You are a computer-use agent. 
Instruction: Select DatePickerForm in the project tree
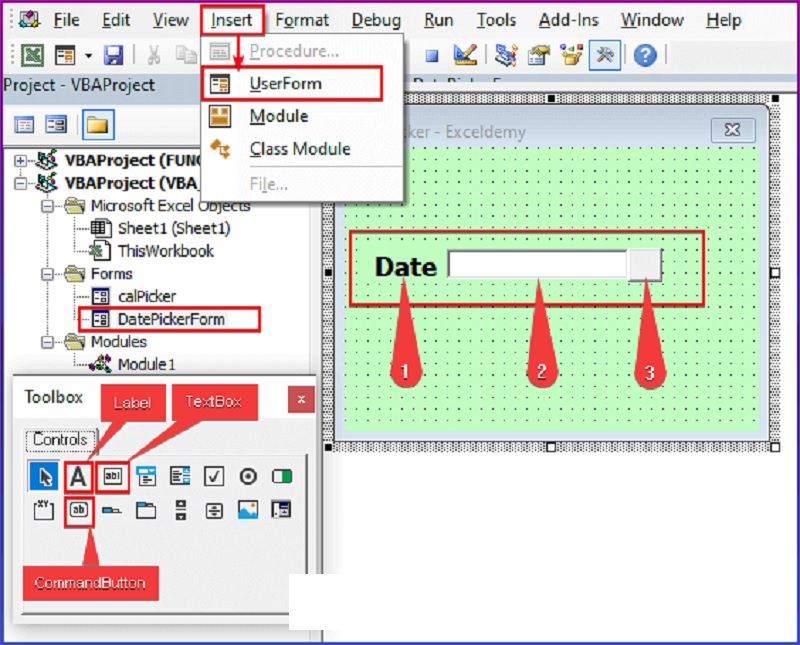point(170,319)
